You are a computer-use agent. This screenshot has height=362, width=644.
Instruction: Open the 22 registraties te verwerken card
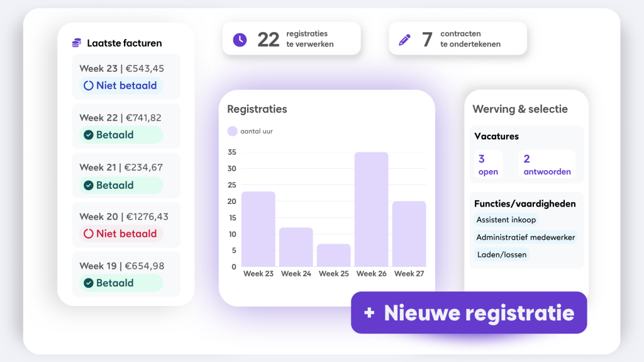291,39
